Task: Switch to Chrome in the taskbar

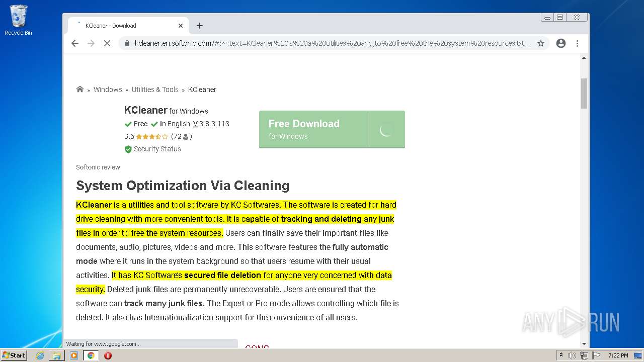Action: point(91,355)
